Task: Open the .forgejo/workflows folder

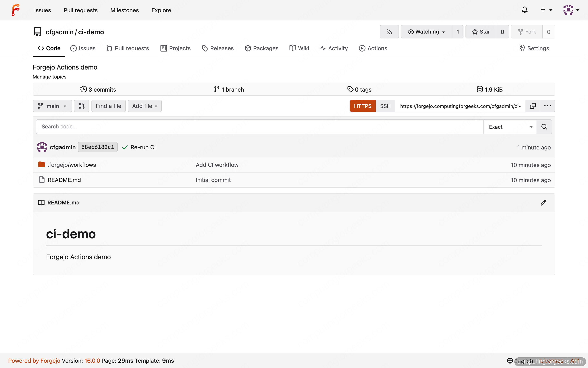Action: tap(72, 165)
